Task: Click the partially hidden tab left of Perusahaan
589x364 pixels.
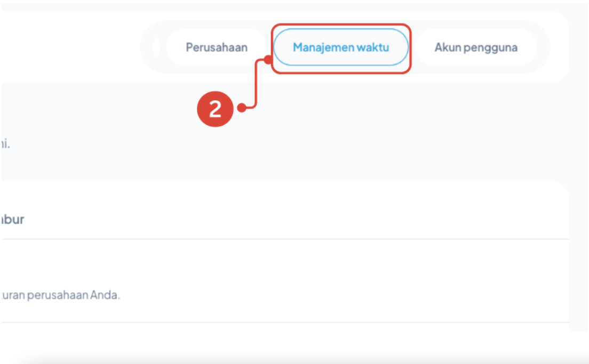Action: click(156, 47)
